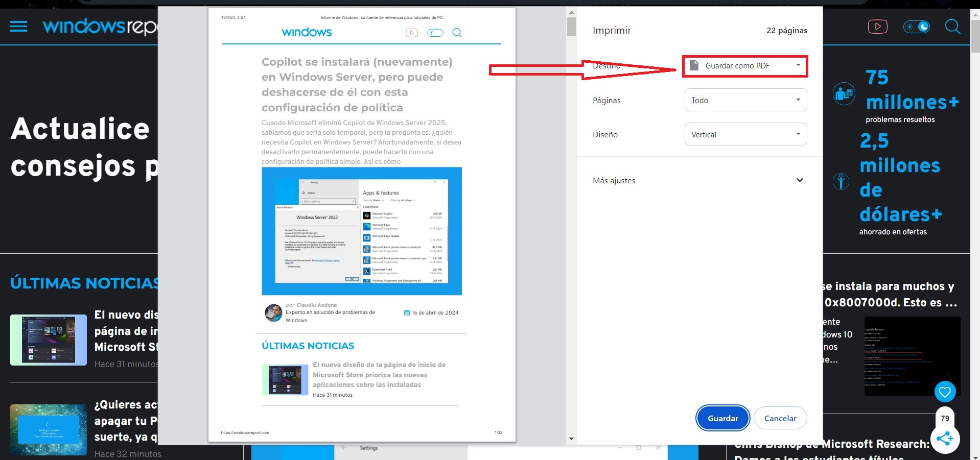Click the Windows Report logo in header
The image size is (980, 460).
(100, 27)
